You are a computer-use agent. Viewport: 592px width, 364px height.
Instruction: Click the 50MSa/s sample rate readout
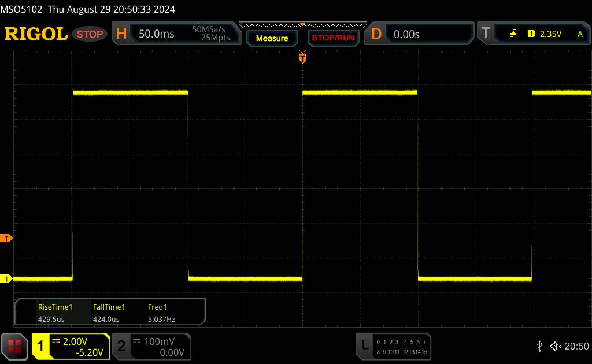(x=208, y=29)
